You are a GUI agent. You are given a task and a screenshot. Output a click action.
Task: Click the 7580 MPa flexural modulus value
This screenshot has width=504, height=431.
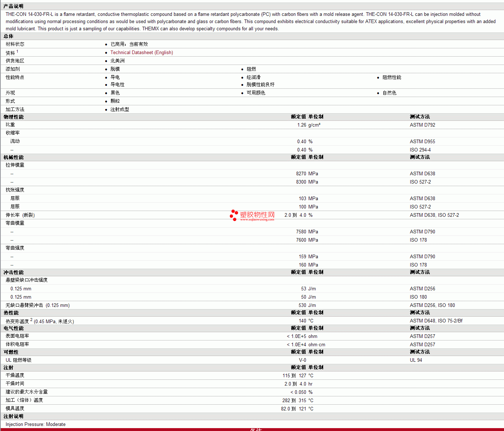tap(307, 232)
